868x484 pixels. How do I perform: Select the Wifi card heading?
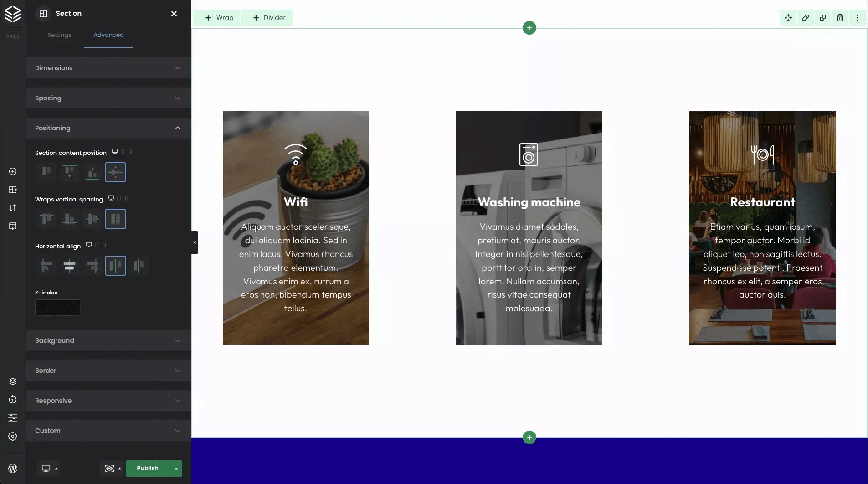(296, 202)
